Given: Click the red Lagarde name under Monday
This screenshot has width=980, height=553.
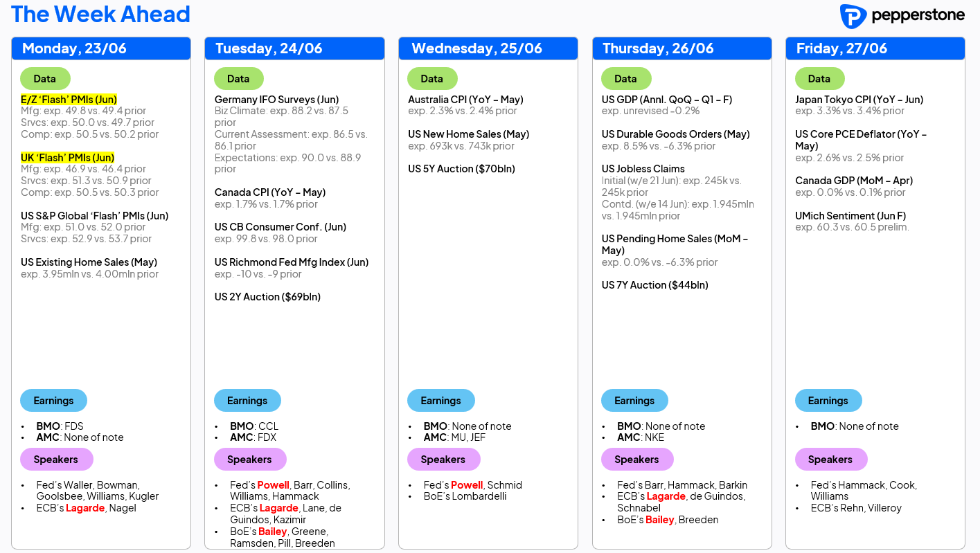Looking at the screenshot, I should 85,508.
